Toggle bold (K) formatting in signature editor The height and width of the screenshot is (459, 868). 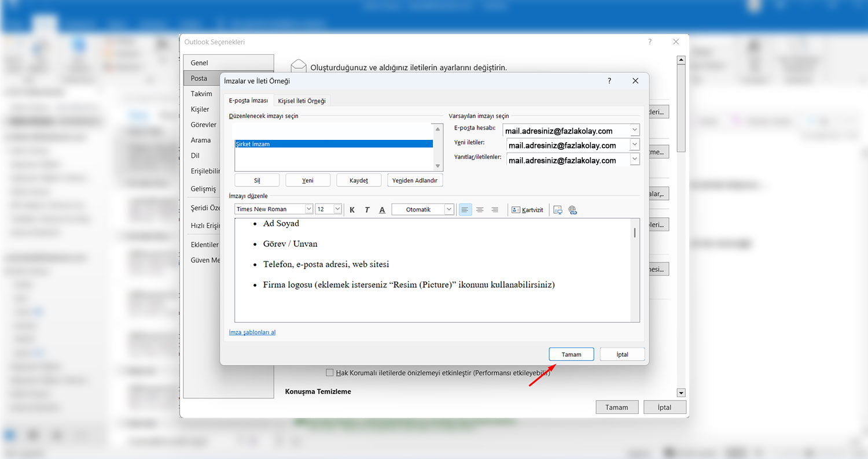tap(352, 210)
